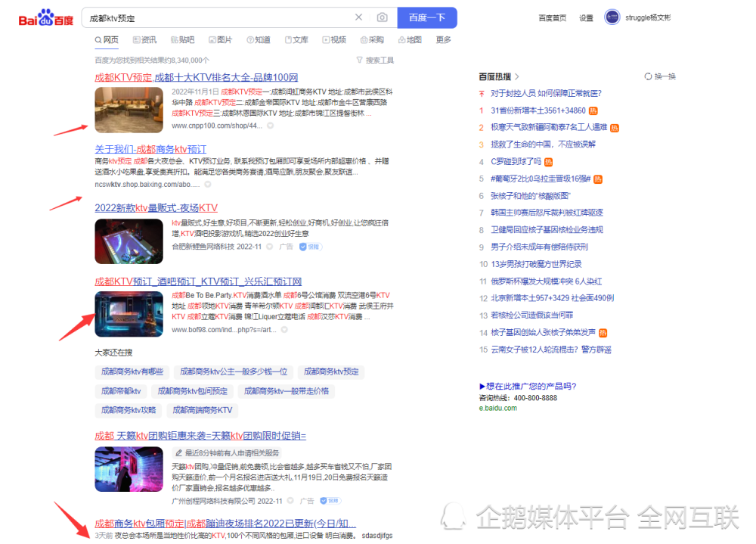The image size is (756, 544).
Task: Open 百度首页 link
Action: coord(553,18)
